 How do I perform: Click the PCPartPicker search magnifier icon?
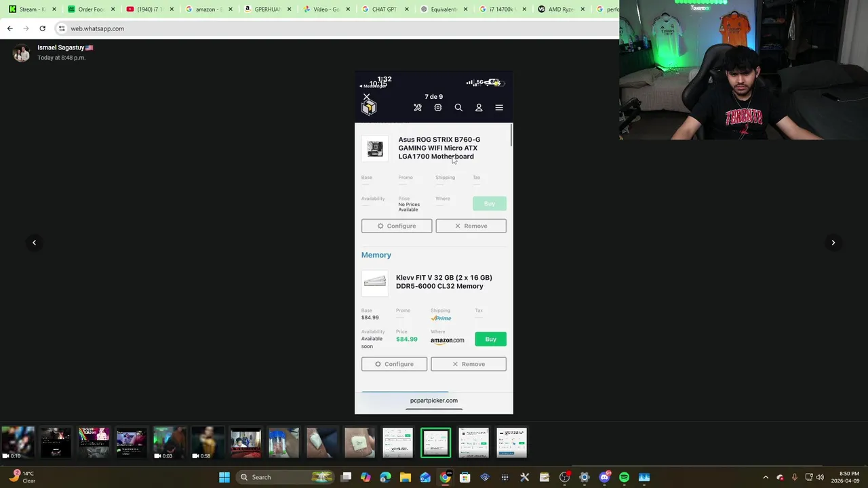[458, 108]
